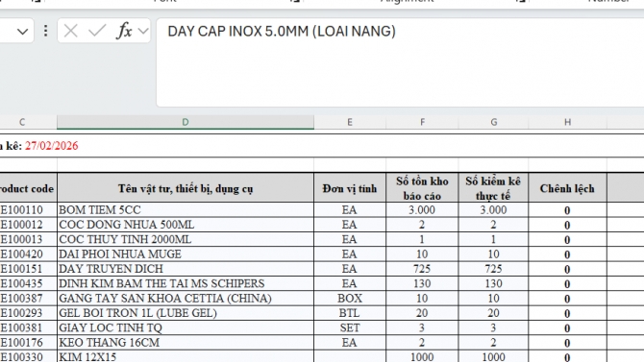This screenshot has height=362, width=644.
Task: Click the date cell 27/02/2026
Action: pyautogui.click(x=51, y=146)
